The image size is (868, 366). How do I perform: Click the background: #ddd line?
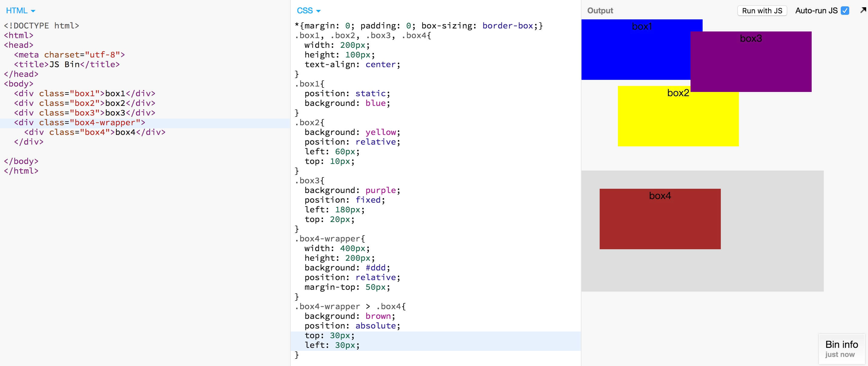tap(347, 267)
